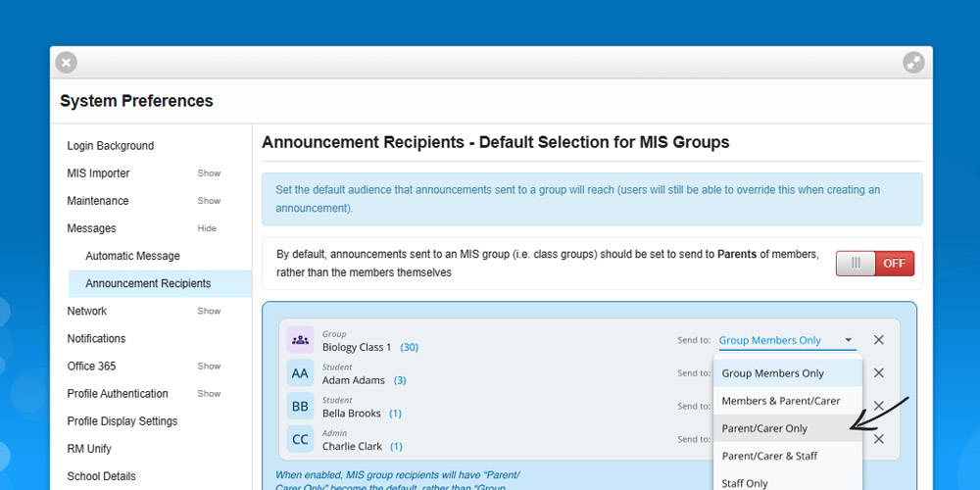Viewport: 980px width, 490px height.
Task: Click the Adam Adams name
Action: tap(355, 380)
